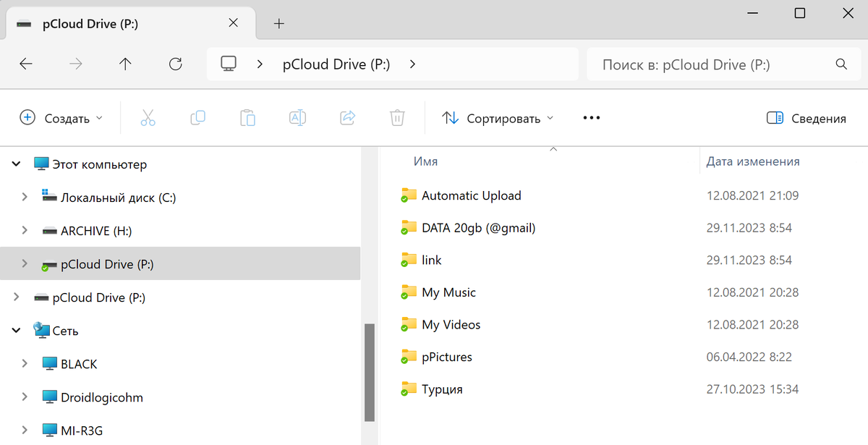
Task: Select MI-R3G in navigation pane
Action: 82,431
